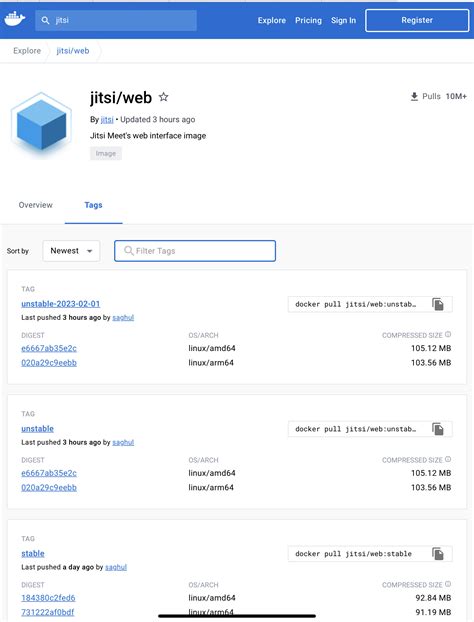Click compressed size info icon for stable tag
474x622 pixels.
coord(448,584)
